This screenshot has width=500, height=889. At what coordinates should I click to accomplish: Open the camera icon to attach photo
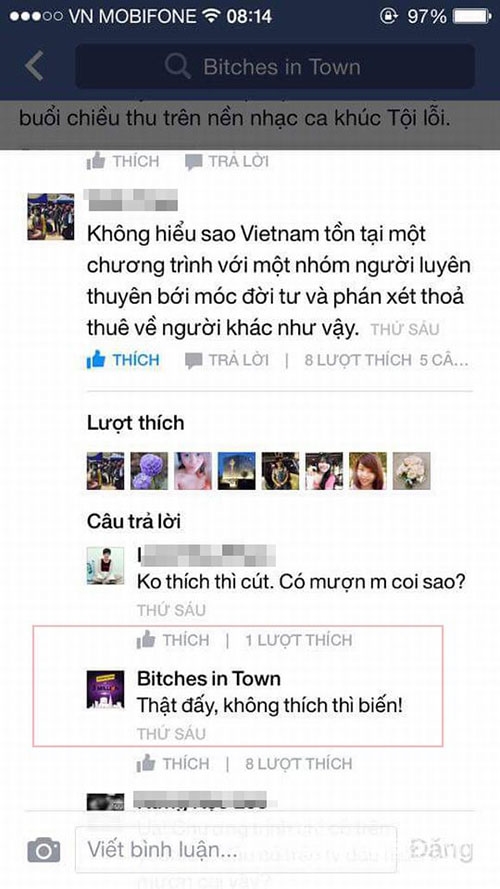pos(44,850)
